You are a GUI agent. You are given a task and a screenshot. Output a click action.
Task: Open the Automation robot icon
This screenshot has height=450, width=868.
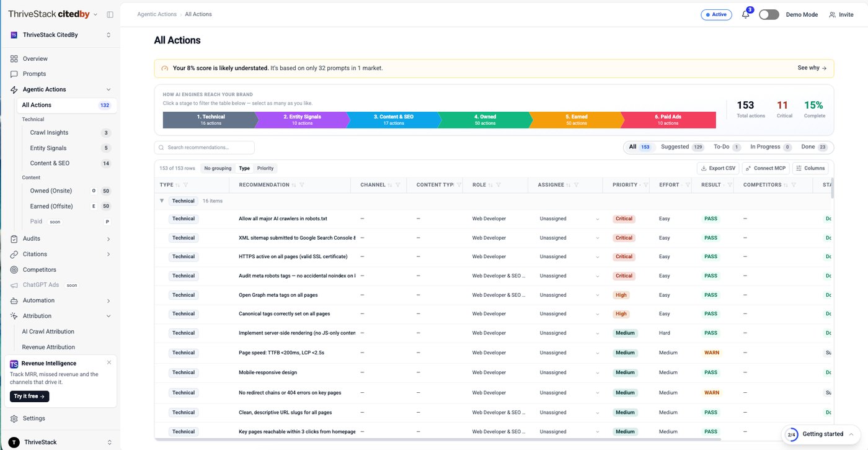pos(14,300)
